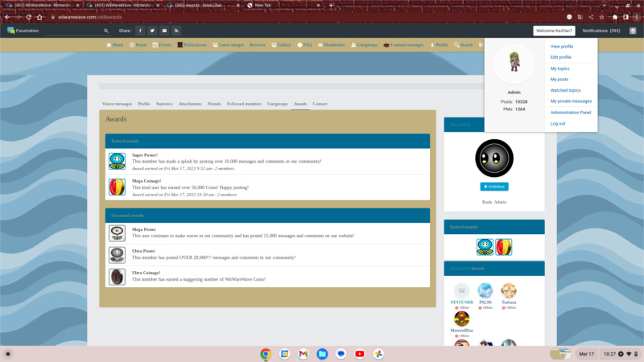Open the Files app from the shelf
Image resolution: width=644 pixels, height=362 pixels.
(322, 354)
